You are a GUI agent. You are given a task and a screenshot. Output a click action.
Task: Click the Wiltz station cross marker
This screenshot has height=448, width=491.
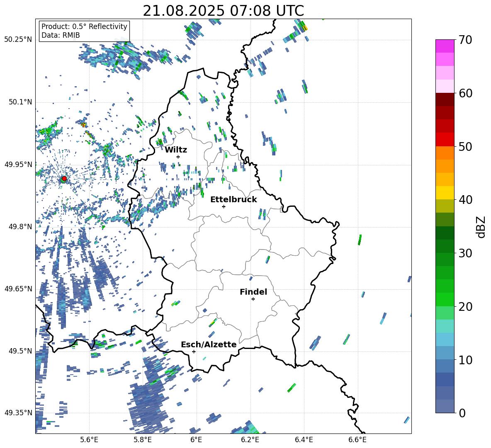pos(178,157)
